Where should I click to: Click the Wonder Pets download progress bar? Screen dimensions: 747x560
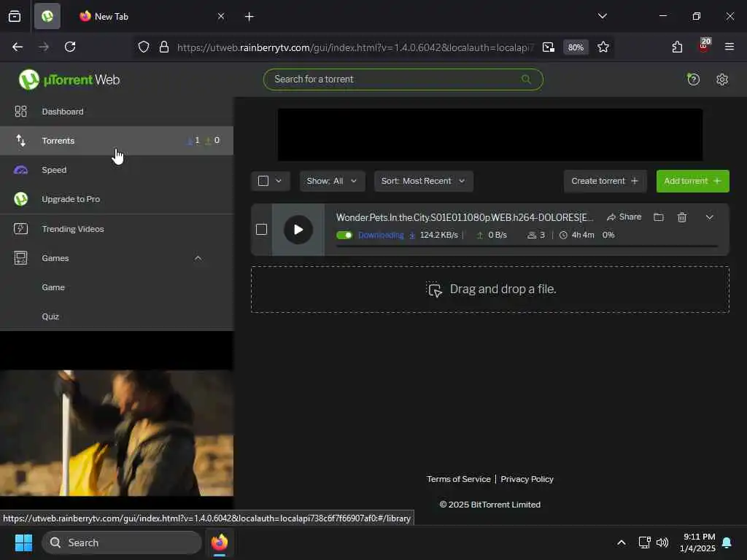[527, 246]
